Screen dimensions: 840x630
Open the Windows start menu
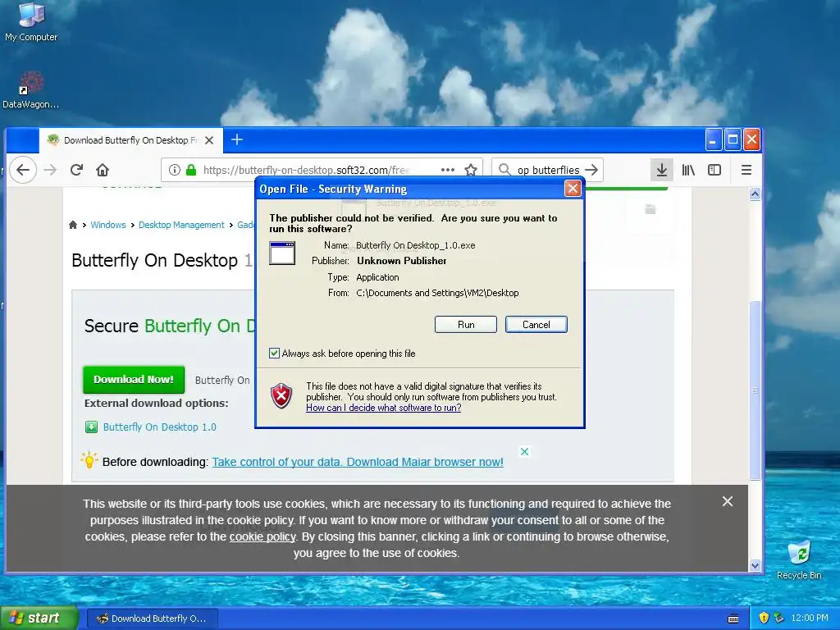pos(39,618)
